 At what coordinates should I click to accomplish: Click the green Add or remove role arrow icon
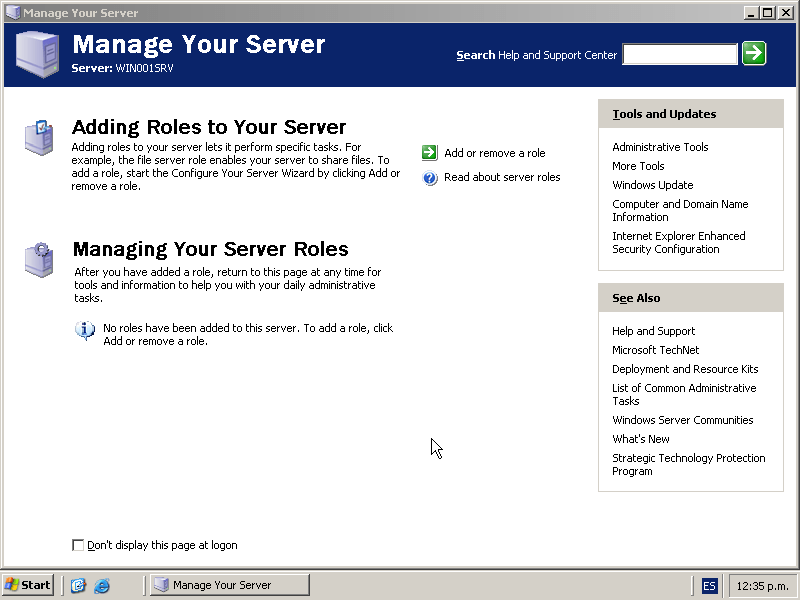430,153
